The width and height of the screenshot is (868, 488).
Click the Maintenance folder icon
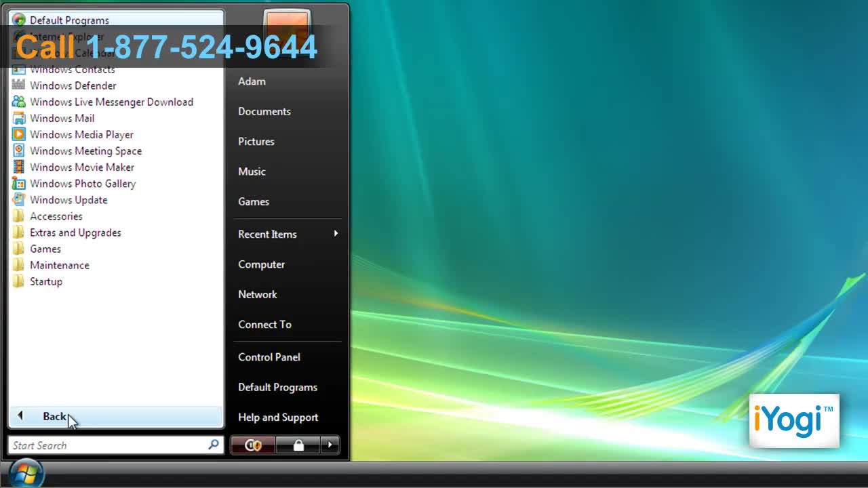(x=19, y=265)
